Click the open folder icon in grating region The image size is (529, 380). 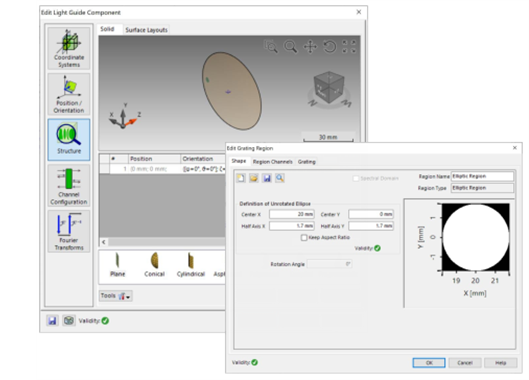point(254,178)
